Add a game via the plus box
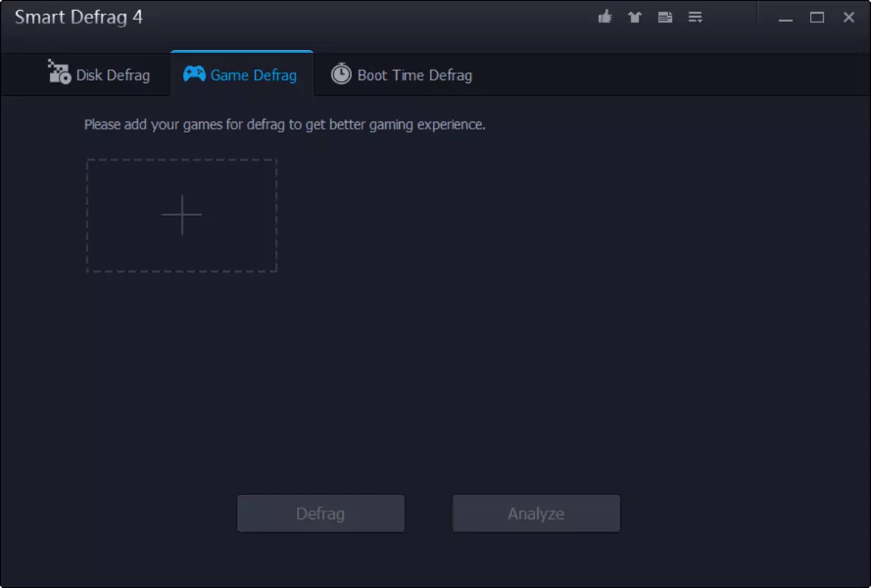Screen dimensions: 871x588 pyautogui.click(x=182, y=215)
